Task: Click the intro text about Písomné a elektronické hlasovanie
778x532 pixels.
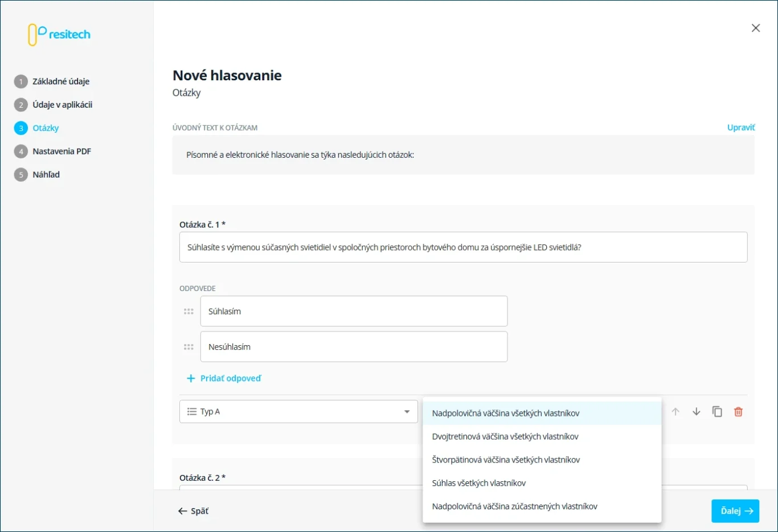Action: (x=300, y=155)
